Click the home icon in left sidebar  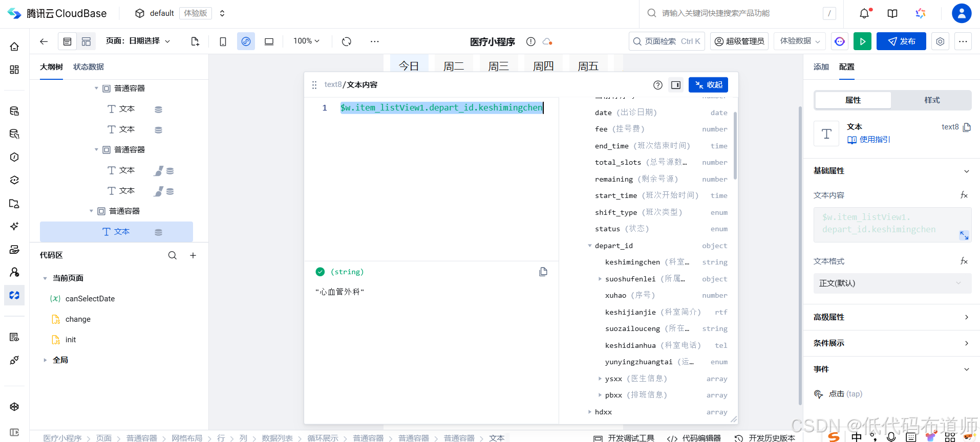coord(14,47)
